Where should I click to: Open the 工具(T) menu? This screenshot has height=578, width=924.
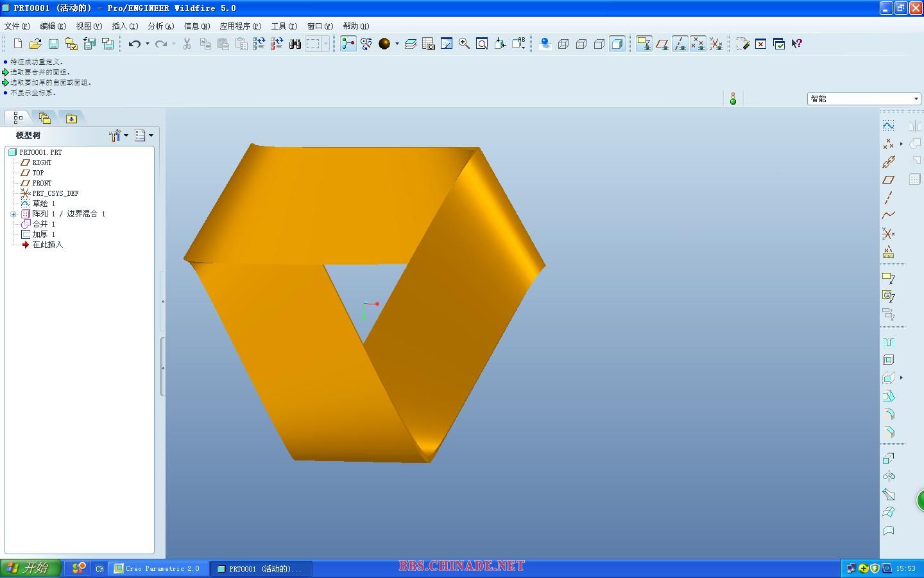tap(284, 26)
